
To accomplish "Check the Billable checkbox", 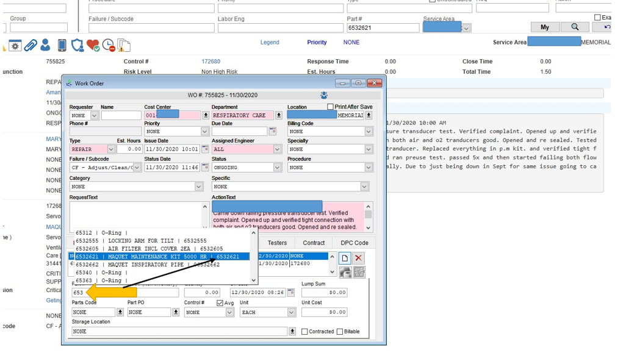I will pyautogui.click(x=340, y=332).
